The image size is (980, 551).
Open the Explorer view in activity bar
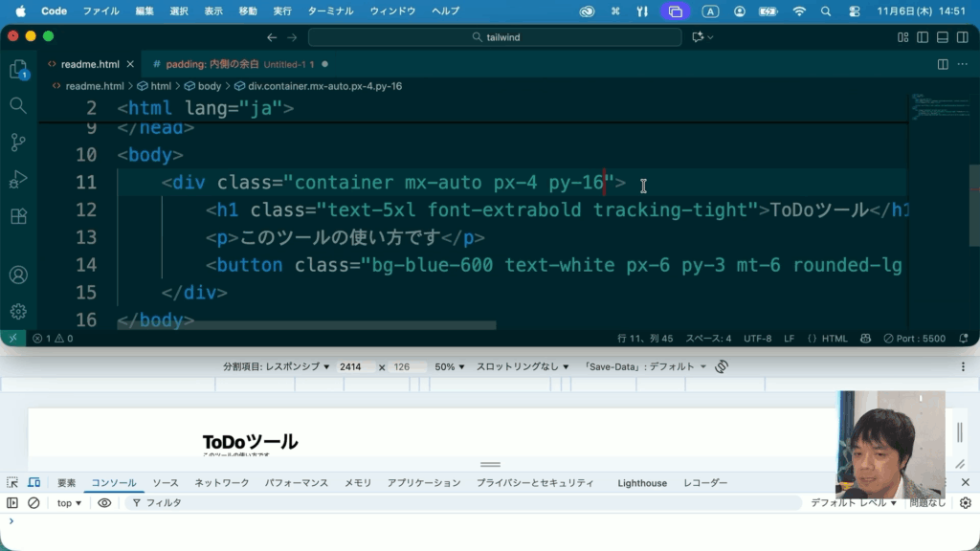18,70
